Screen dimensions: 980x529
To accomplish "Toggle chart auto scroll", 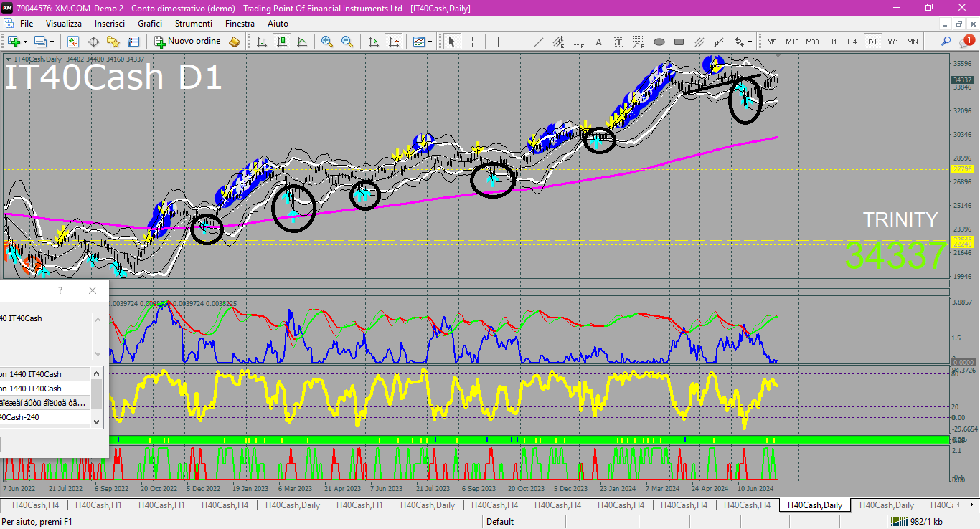I will [373, 42].
